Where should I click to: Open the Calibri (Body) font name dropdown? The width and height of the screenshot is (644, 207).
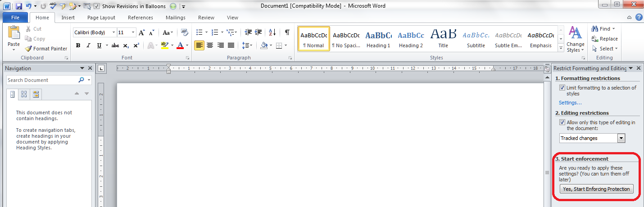113,32
